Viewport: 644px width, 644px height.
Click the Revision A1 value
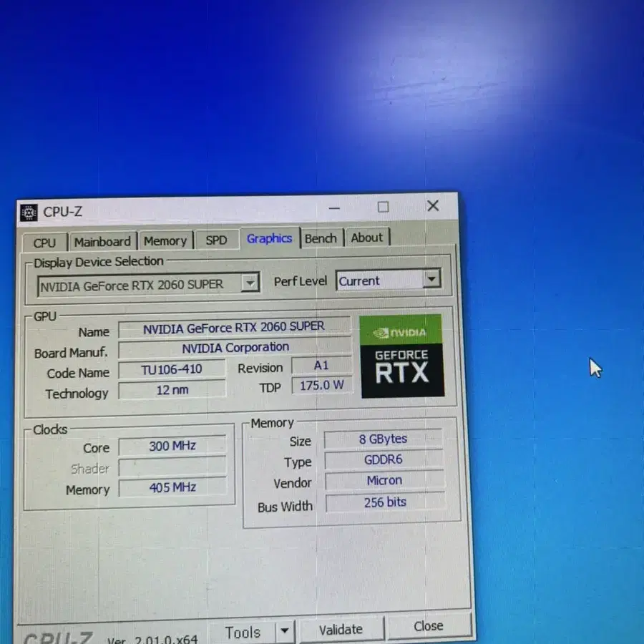[321, 365]
